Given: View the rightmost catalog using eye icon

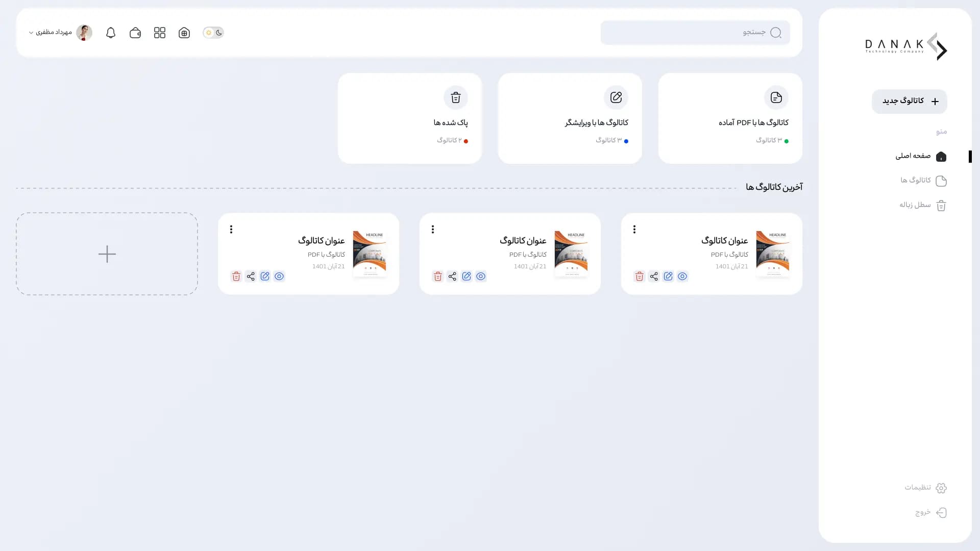Looking at the screenshot, I should point(682,277).
